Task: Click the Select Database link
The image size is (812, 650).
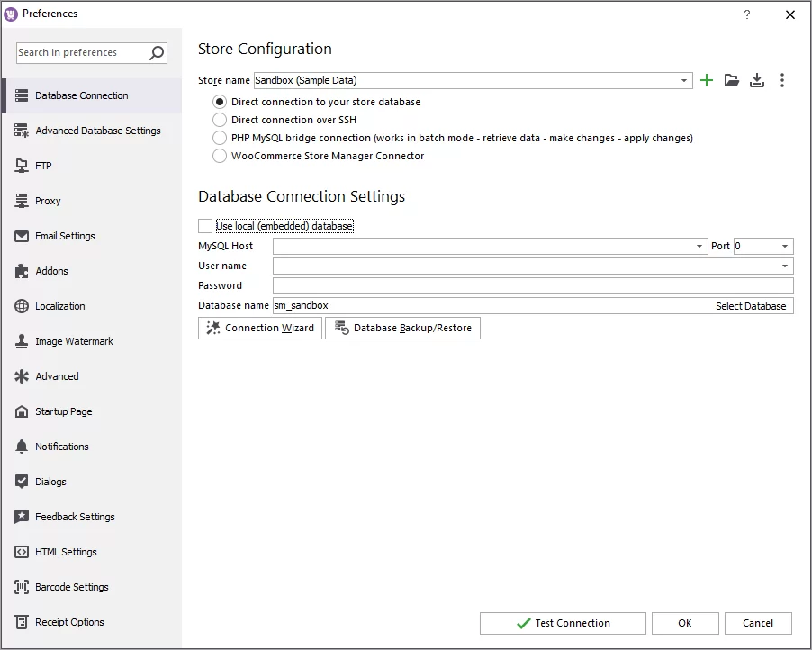Action: point(752,305)
